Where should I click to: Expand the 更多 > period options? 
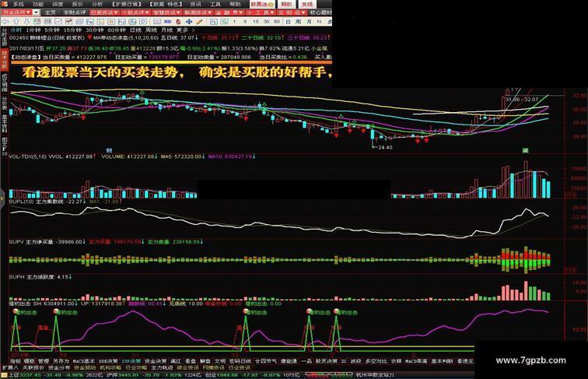(186, 30)
